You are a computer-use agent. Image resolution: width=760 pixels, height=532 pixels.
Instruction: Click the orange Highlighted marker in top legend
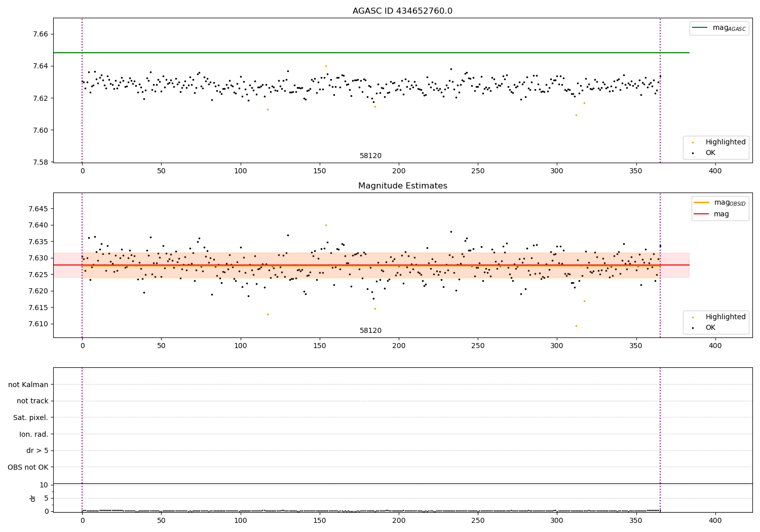coord(693,143)
